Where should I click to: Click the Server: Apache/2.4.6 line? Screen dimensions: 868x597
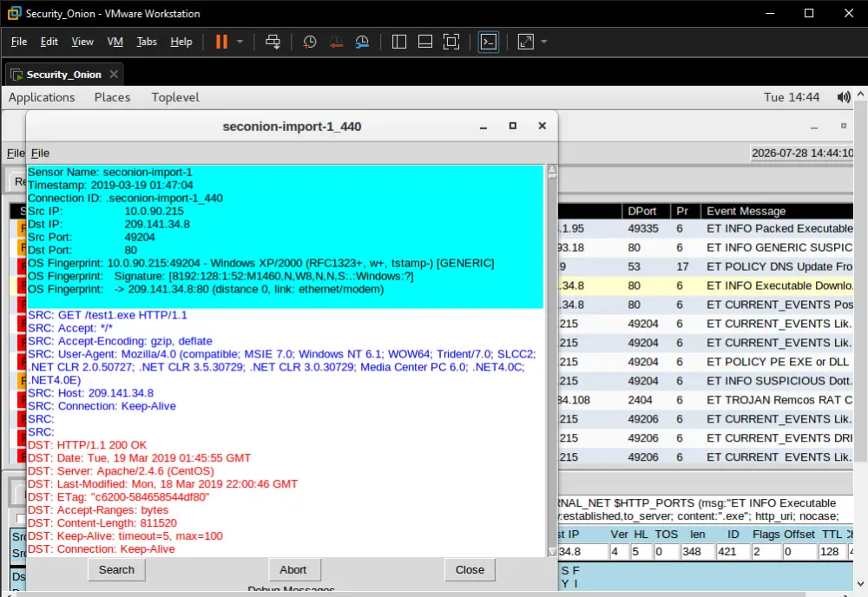click(x=121, y=471)
